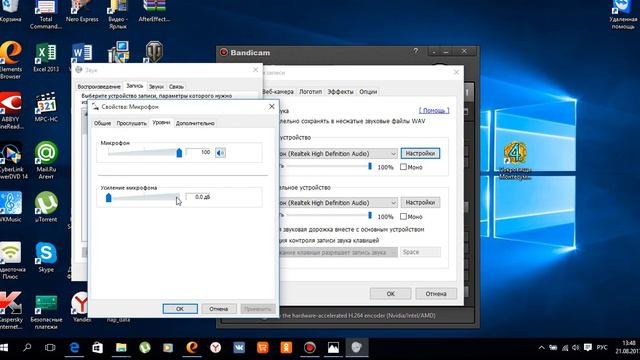
Task: Enable Моно for the second audio device
Action: point(403,216)
